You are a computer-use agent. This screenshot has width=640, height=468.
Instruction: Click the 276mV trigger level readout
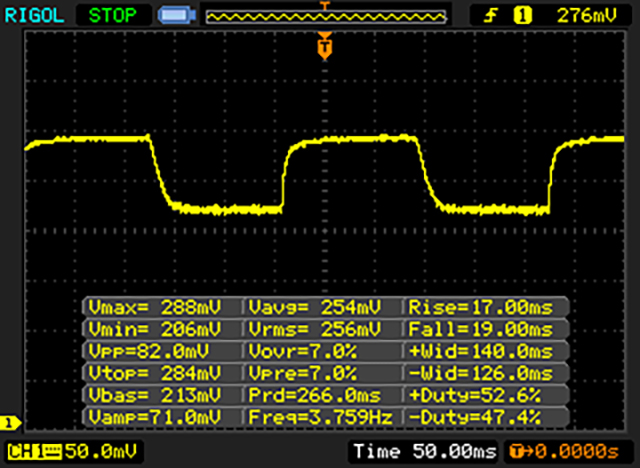[x=587, y=16]
